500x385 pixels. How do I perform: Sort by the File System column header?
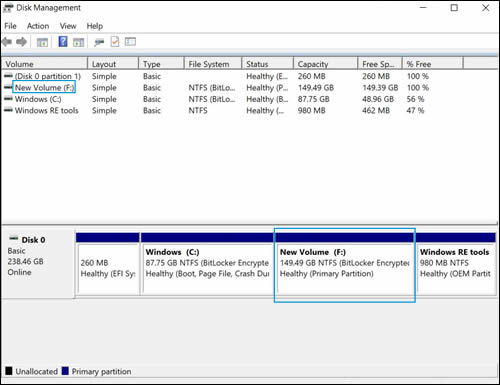[x=213, y=64]
